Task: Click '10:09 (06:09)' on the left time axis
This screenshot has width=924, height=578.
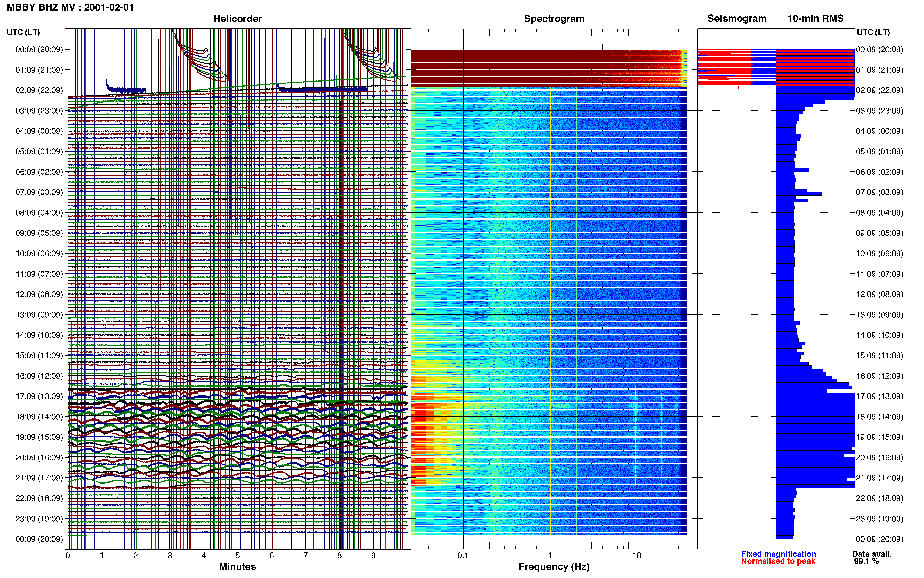Action: click(39, 253)
